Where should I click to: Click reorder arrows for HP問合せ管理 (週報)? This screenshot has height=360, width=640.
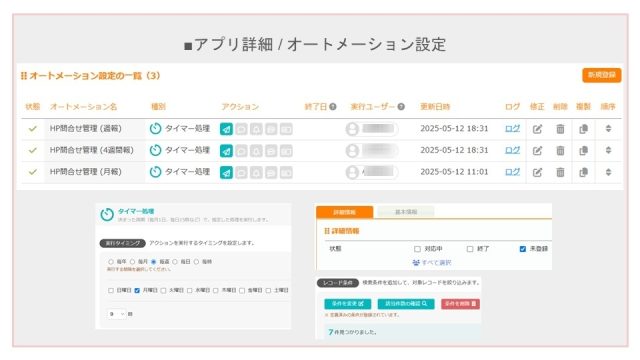[608, 129]
